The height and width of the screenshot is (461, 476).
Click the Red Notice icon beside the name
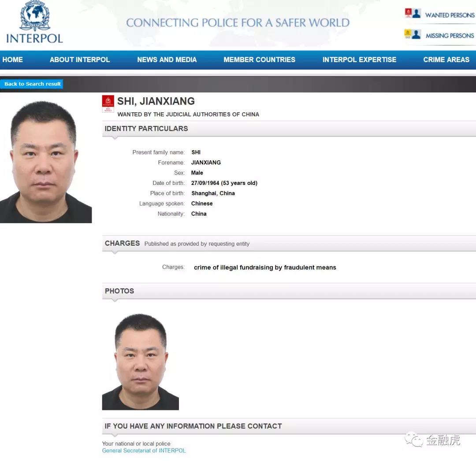pos(108,104)
